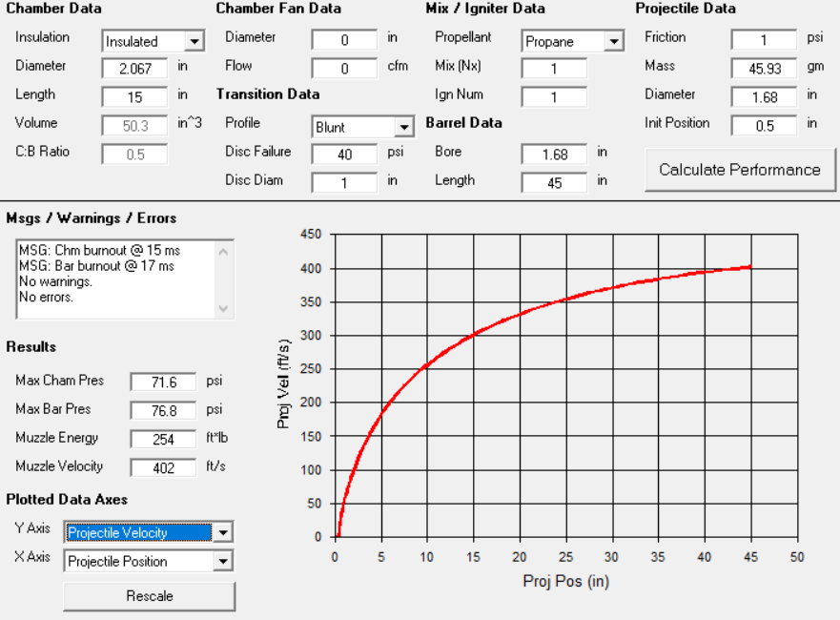Select the chamber Length input field
The height and width of the screenshot is (620, 840).
tap(134, 96)
